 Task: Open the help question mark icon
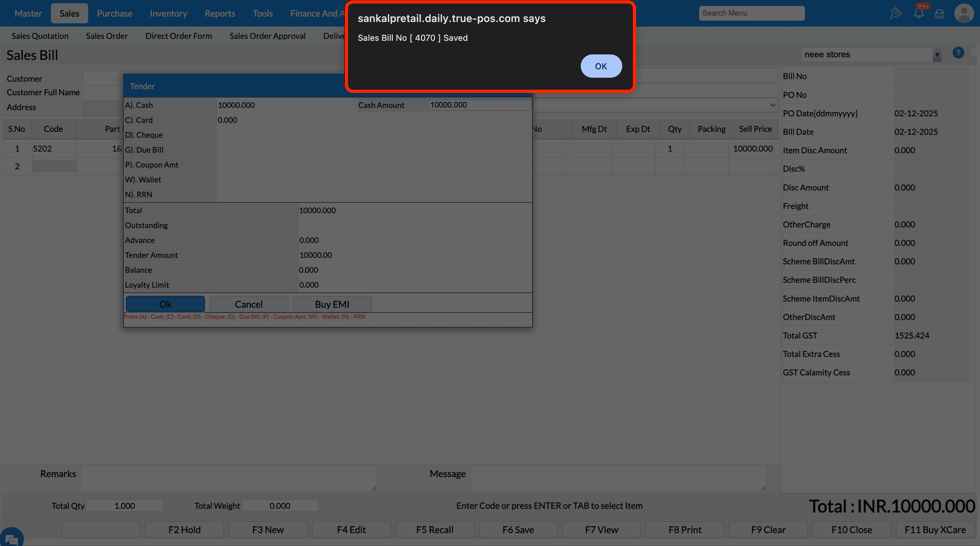(958, 53)
